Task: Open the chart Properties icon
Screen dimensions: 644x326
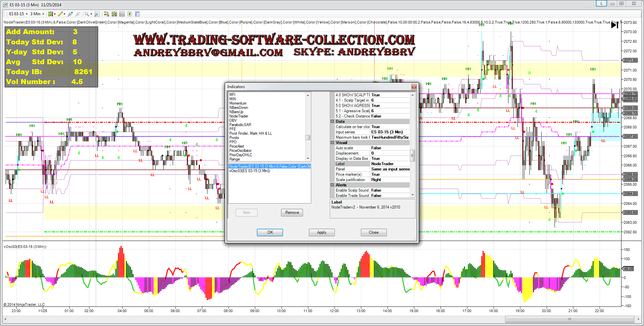Action: pyautogui.click(x=137, y=14)
